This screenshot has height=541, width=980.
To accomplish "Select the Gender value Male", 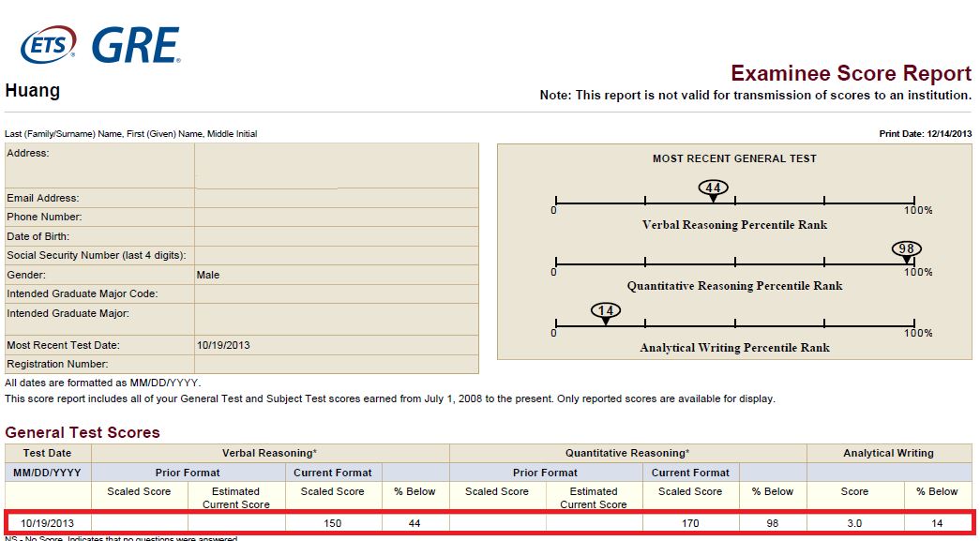I will [x=208, y=275].
